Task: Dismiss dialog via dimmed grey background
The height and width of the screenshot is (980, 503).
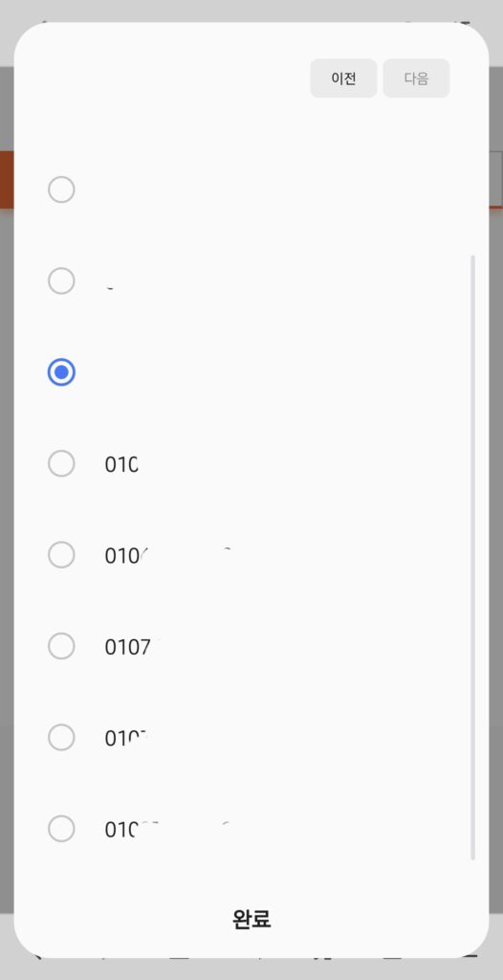Action: 7,500
